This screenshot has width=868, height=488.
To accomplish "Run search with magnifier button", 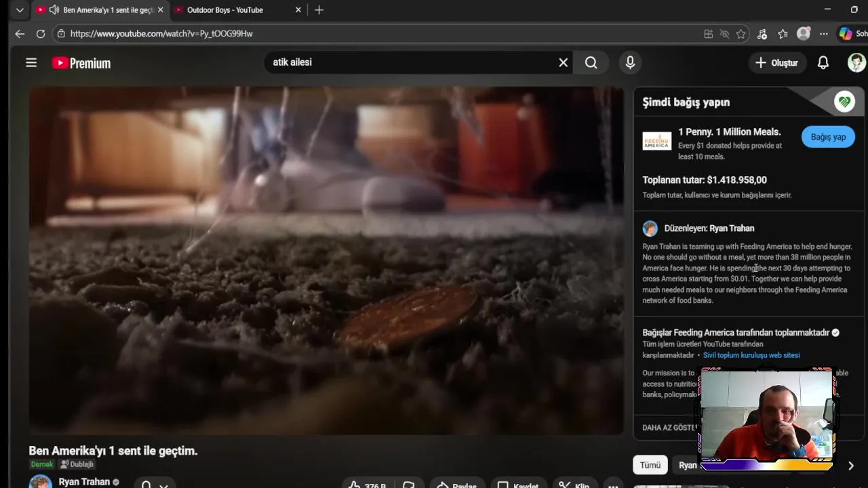I will (x=591, y=62).
